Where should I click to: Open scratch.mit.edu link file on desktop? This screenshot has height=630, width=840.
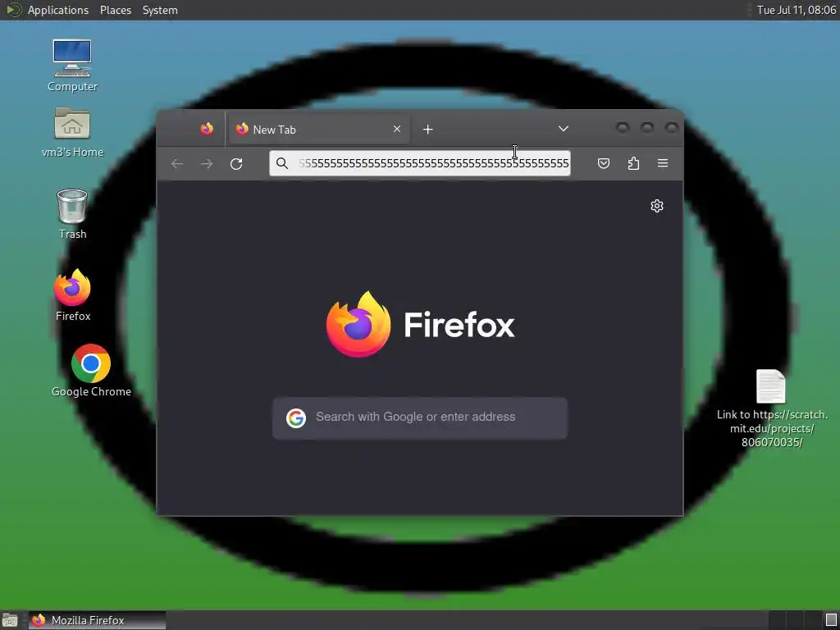tap(771, 409)
